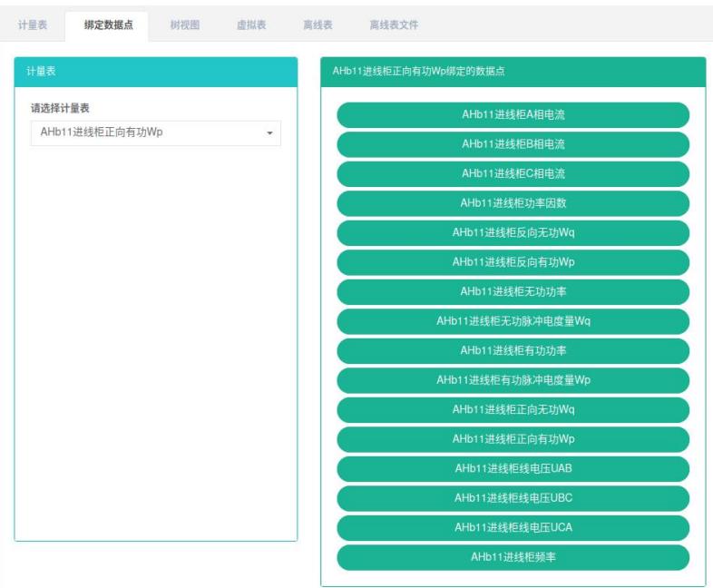
Task: Select the AHb11进线柜频率 data point
Action: pos(513,557)
